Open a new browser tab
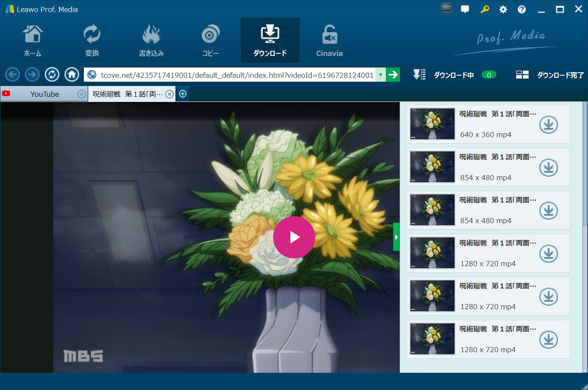The image size is (588, 390). (x=183, y=94)
